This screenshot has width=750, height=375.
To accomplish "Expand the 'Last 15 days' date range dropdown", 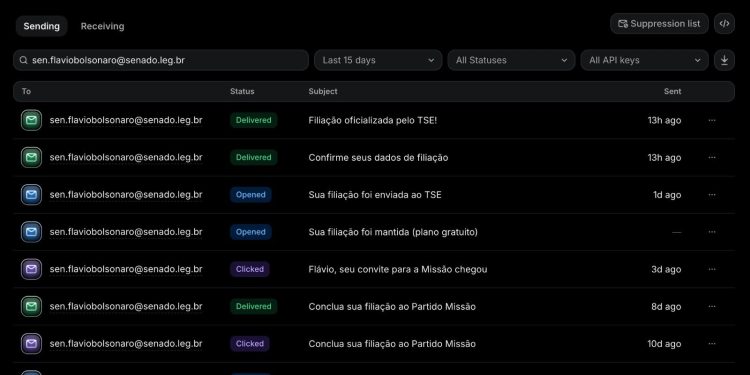I will point(378,60).
